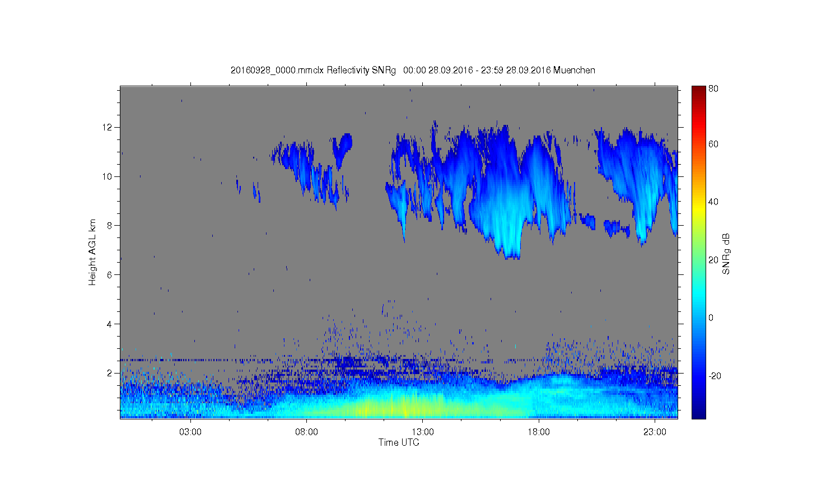The height and width of the screenshot is (504, 840).
Task: Click the 'Time UTC' x-axis label
Action: pos(399,442)
